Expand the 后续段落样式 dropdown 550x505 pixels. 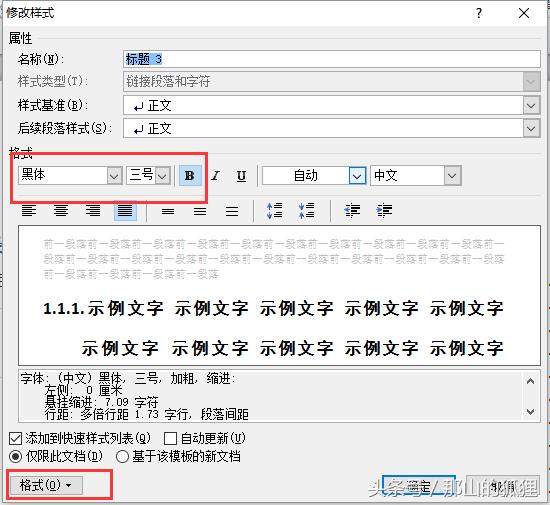click(x=531, y=129)
